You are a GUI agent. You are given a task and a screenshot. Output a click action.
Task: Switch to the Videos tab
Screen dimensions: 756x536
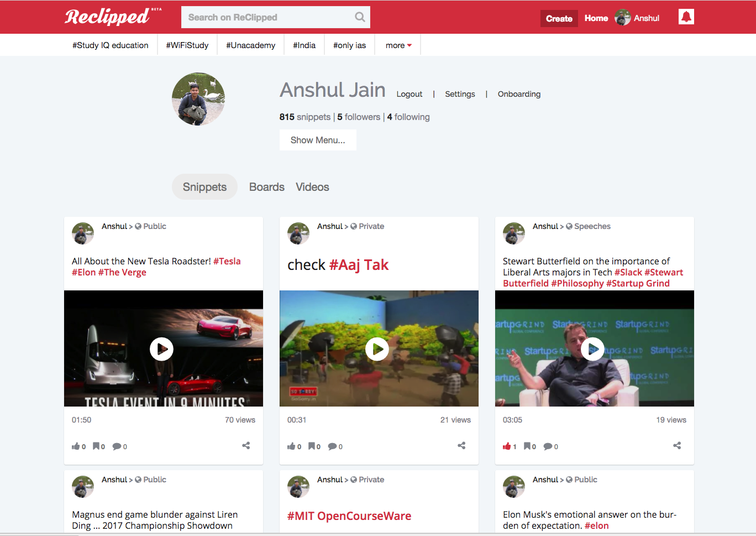[x=312, y=187]
